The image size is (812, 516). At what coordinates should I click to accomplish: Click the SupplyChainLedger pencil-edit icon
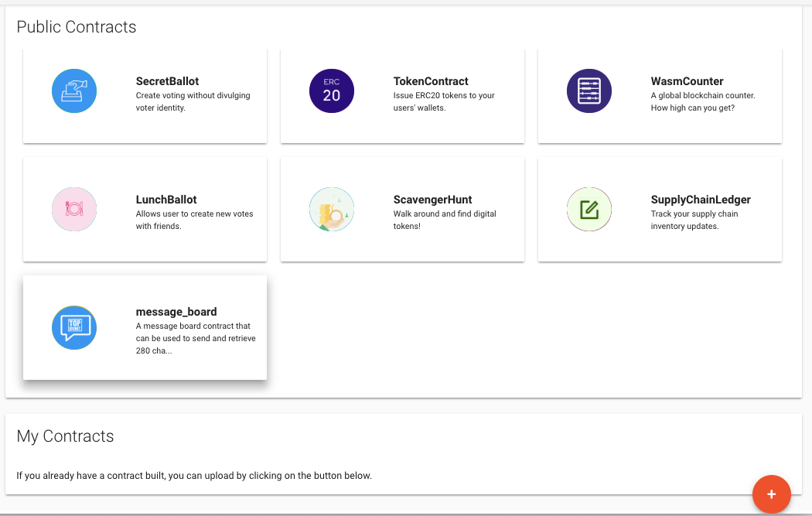point(589,209)
